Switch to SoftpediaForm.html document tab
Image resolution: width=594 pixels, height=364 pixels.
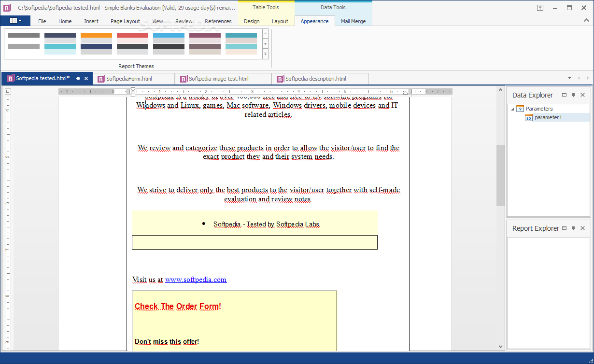click(x=129, y=79)
